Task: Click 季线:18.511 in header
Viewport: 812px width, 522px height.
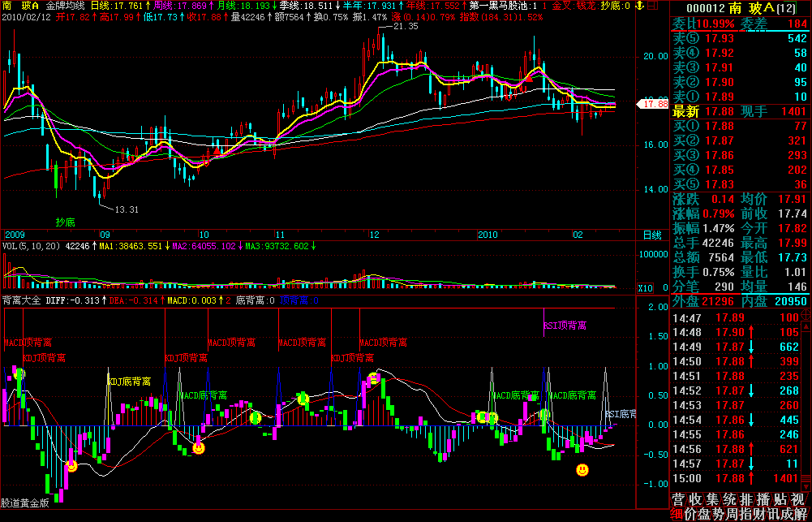Action: [x=310, y=6]
